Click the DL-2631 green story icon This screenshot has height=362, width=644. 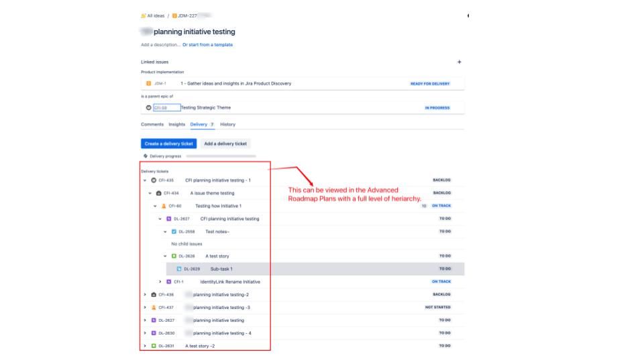click(154, 346)
